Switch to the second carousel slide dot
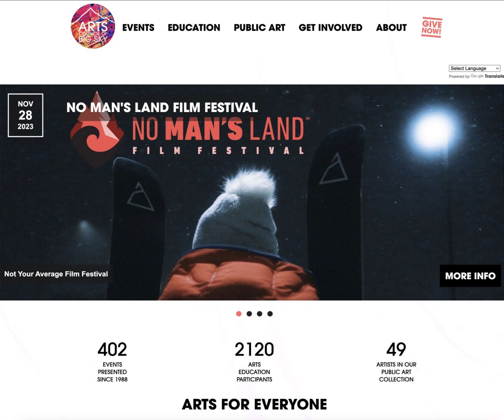The height and width of the screenshot is (420, 504). point(249,314)
